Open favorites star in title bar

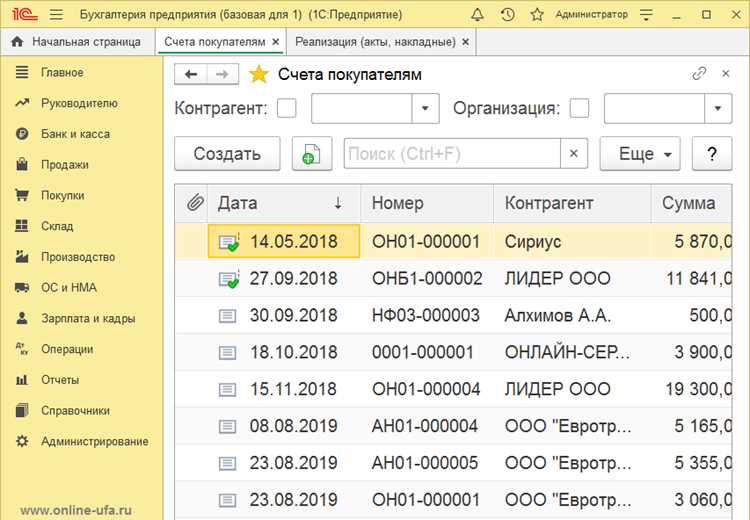(537, 14)
